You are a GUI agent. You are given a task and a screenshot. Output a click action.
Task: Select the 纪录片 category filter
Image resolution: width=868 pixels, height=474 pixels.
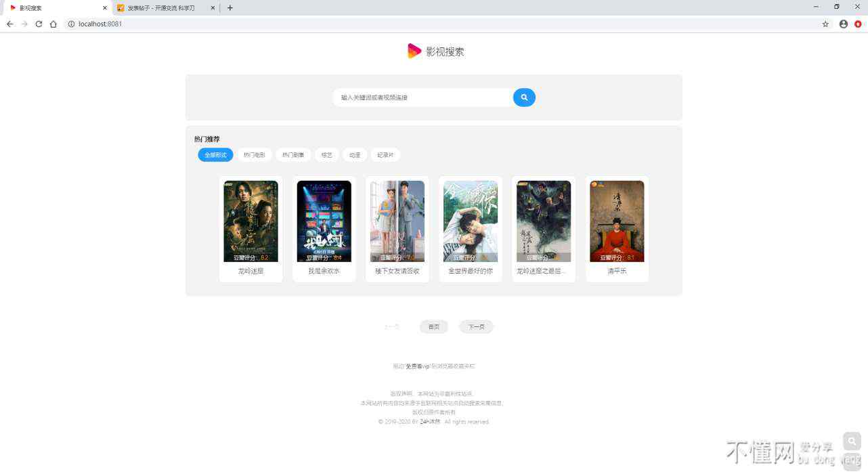pos(385,155)
